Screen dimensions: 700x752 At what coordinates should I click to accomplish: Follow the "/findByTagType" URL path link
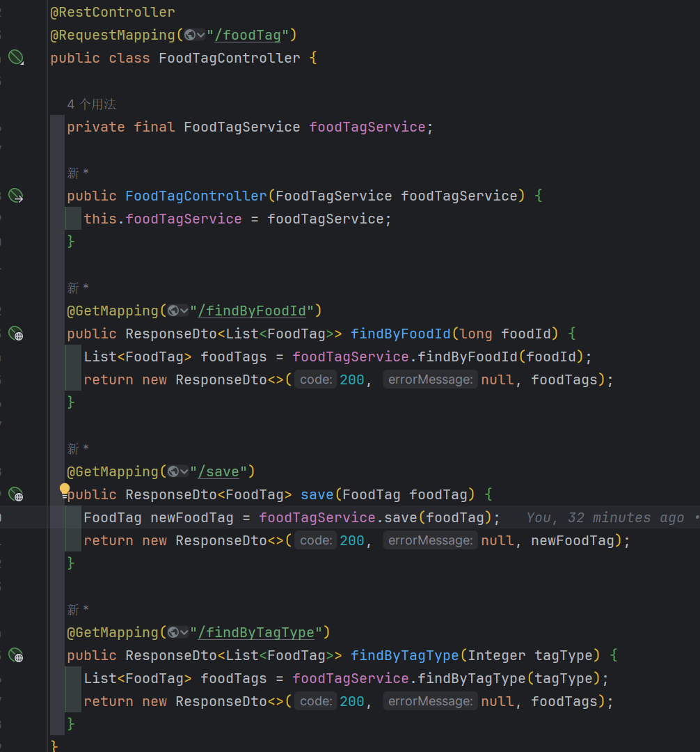pyautogui.click(x=256, y=632)
